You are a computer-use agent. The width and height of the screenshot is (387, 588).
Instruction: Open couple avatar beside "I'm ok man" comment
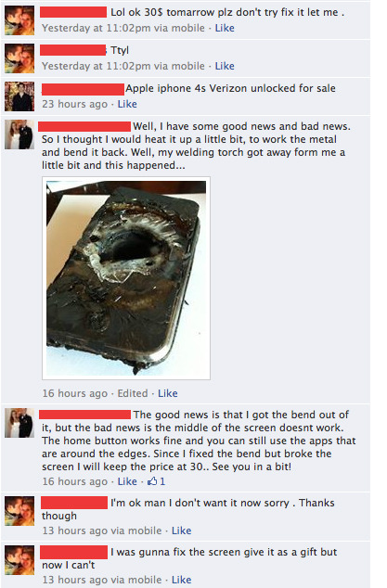[x=19, y=511]
